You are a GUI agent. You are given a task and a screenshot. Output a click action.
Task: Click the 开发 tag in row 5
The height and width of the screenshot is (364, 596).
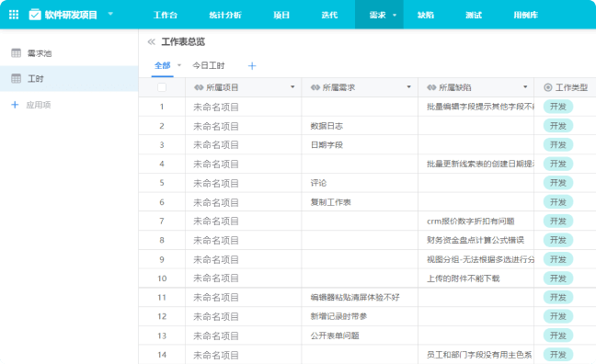pos(558,183)
